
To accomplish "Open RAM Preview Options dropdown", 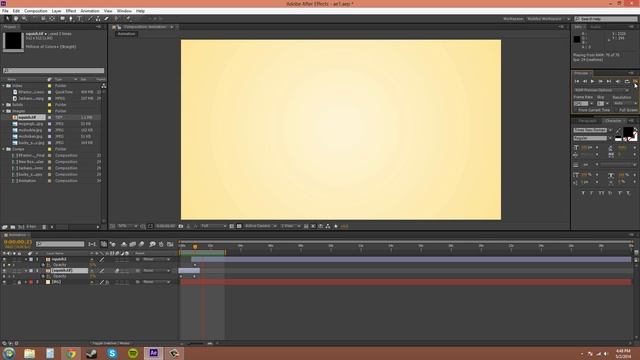I will tap(602, 90).
